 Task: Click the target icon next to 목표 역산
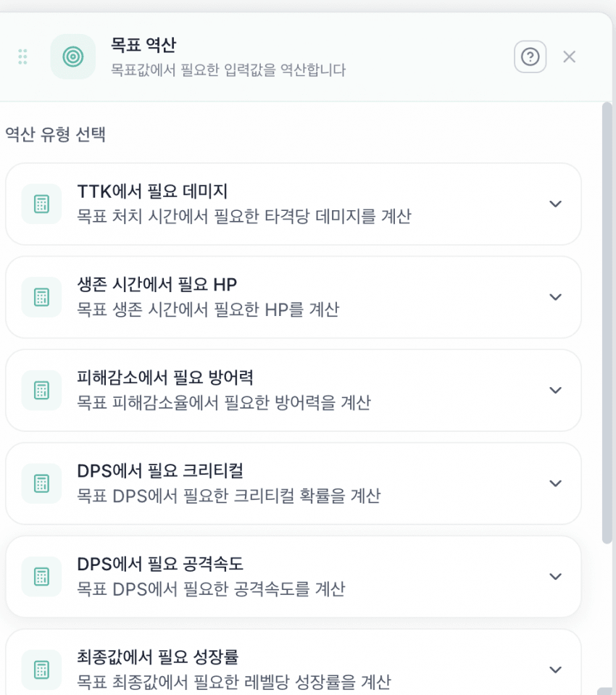point(72,57)
